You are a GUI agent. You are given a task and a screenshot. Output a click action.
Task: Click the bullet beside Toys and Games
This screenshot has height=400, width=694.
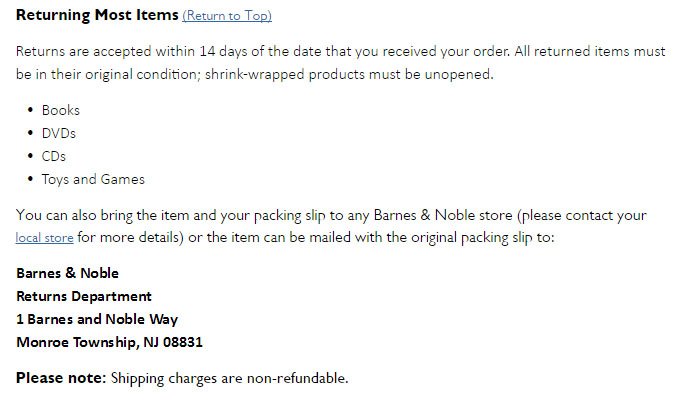tap(30, 179)
